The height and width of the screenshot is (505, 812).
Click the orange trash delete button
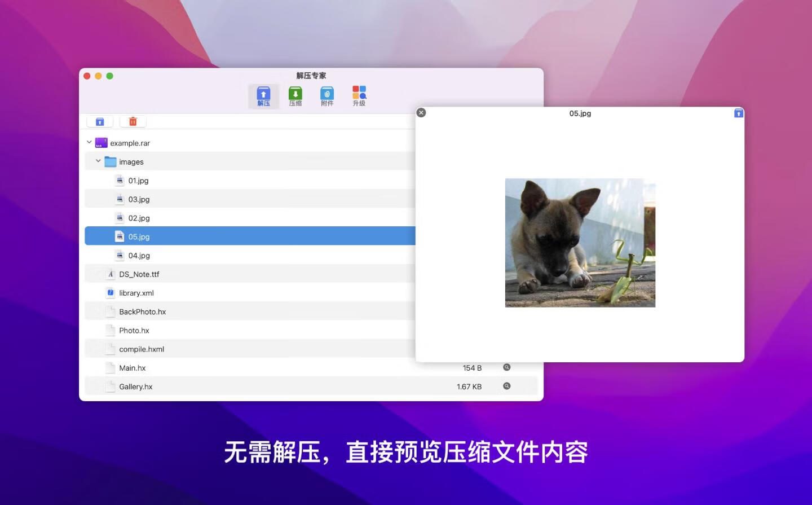pos(133,121)
